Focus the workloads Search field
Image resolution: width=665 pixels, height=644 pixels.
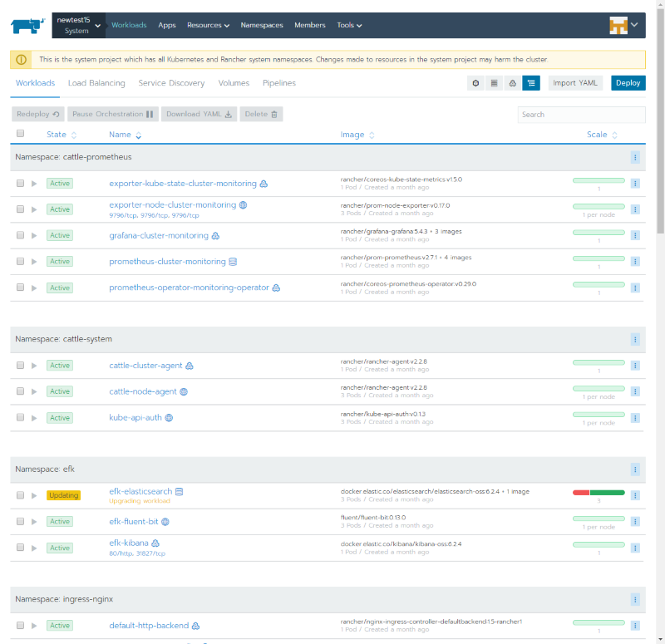click(x=581, y=115)
